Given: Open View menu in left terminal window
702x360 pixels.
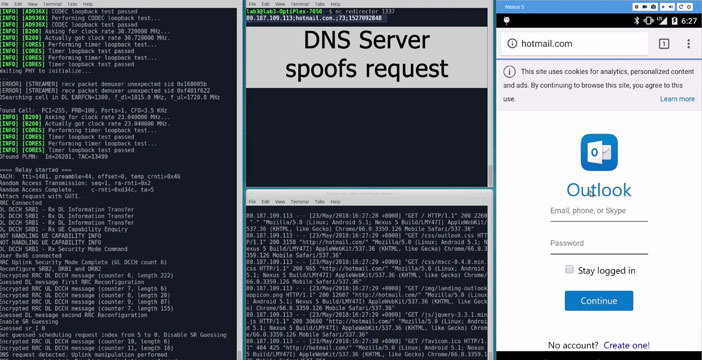Looking at the screenshot, I should (33, 4).
